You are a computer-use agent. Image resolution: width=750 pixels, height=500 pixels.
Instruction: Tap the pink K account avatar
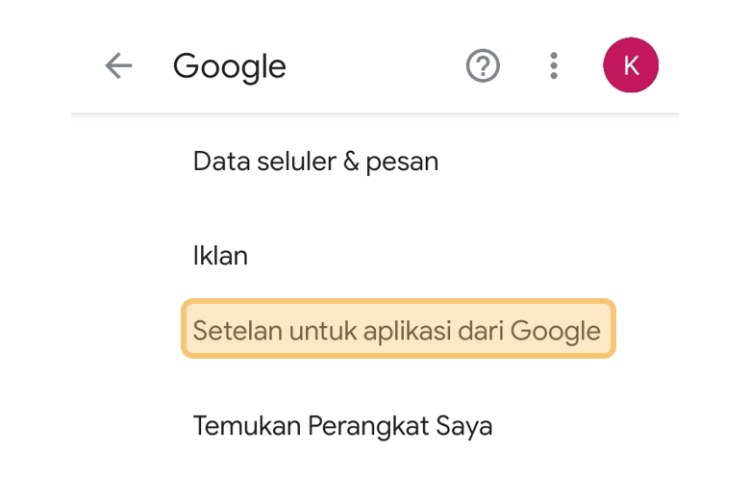tap(630, 65)
